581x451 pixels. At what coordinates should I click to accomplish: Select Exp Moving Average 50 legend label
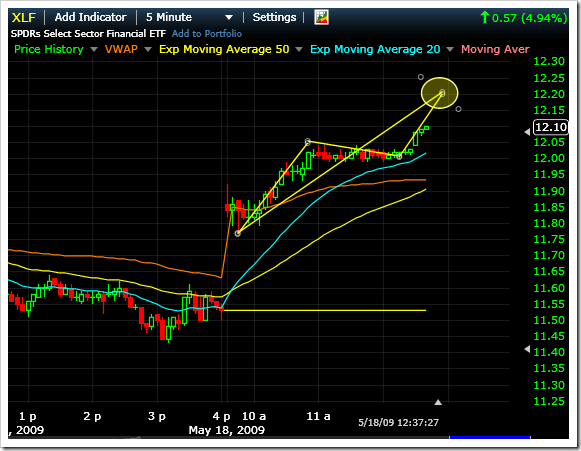(x=224, y=49)
